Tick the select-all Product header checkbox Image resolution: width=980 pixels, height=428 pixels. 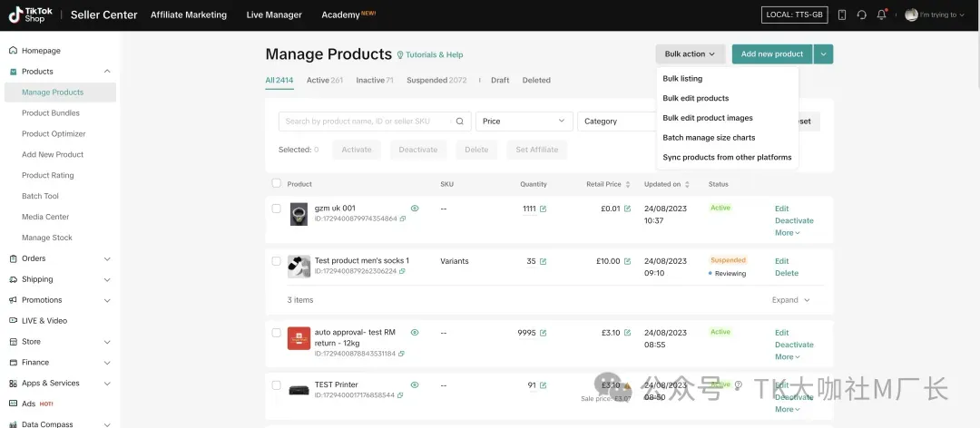tap(276, 183)
